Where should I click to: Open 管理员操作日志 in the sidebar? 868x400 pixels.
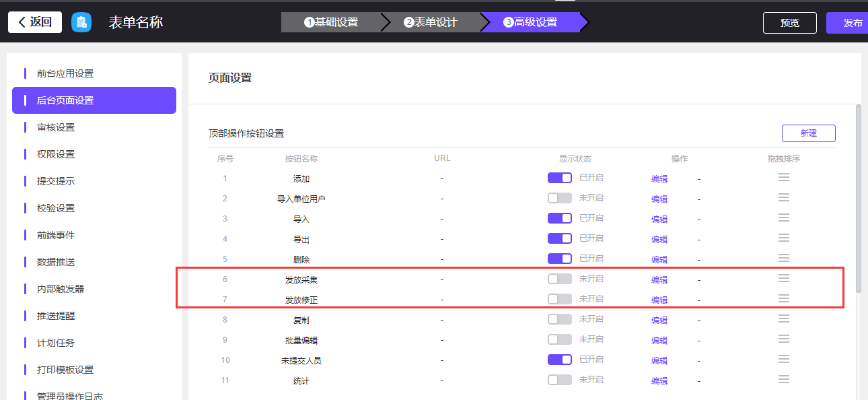tap(94, 393)
